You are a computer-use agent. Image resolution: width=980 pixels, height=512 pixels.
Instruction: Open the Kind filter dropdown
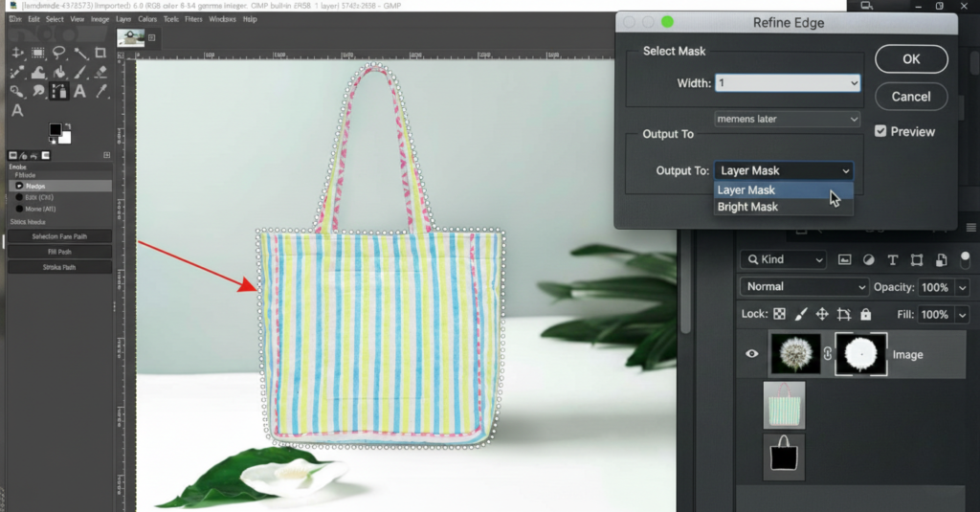[x=784, y=259]
